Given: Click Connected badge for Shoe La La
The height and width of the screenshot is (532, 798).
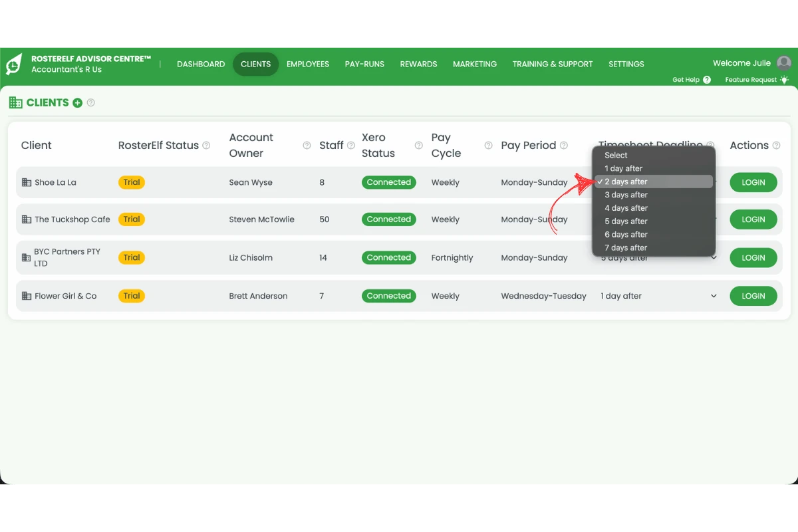Looking at the screenshot, I should [389, 182].
